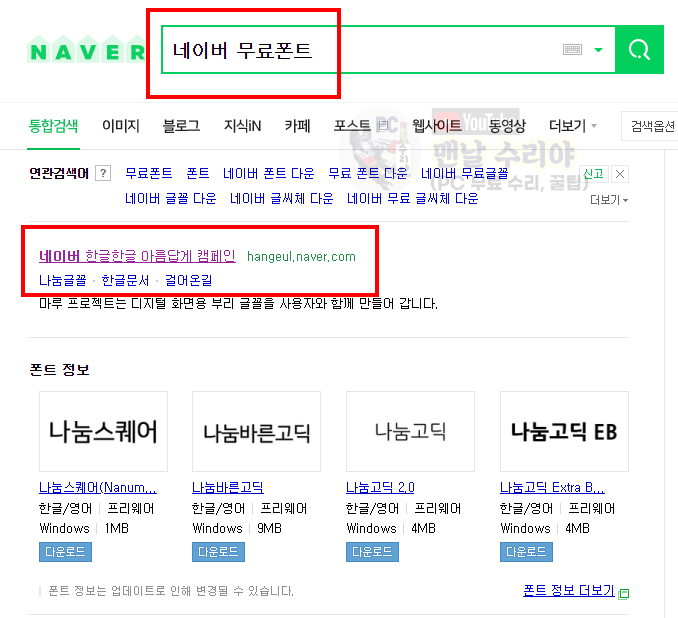Select the 통합검색 tab
Viewport: 678px width, 618px height.
pyautogui.click(x=53, y=126)
